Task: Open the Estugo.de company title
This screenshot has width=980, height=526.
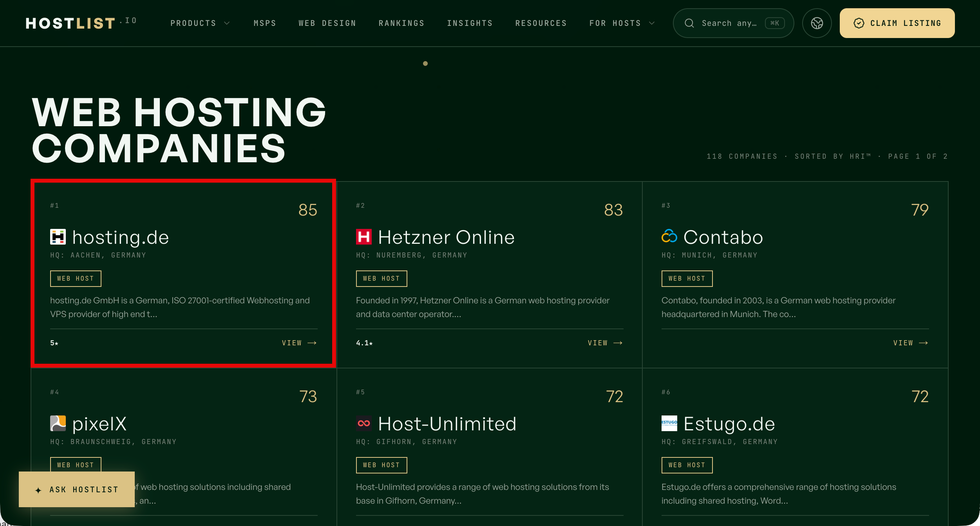Action: pyautogui.click(x=729, y=424)
